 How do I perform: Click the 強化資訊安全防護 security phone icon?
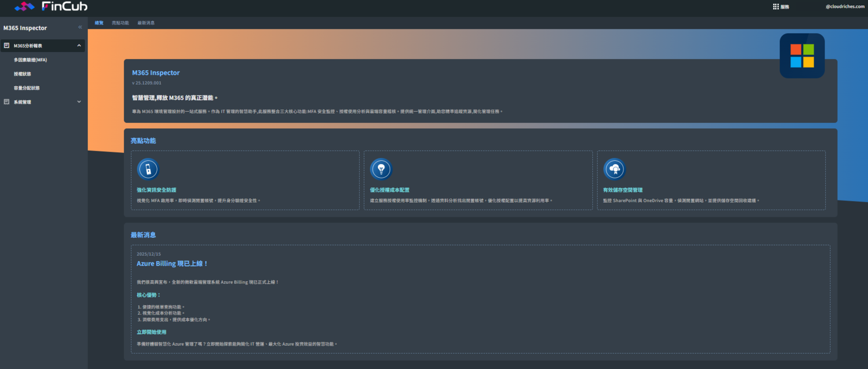pos(148,169)
